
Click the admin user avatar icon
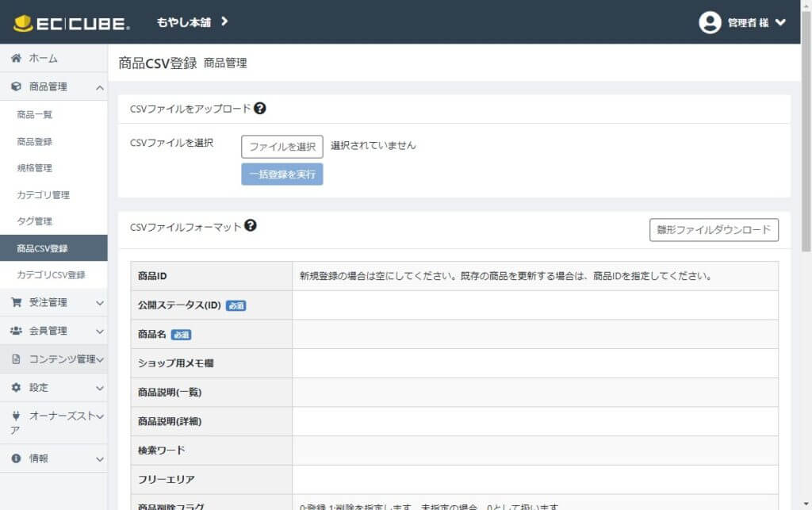tap(710, 22)
